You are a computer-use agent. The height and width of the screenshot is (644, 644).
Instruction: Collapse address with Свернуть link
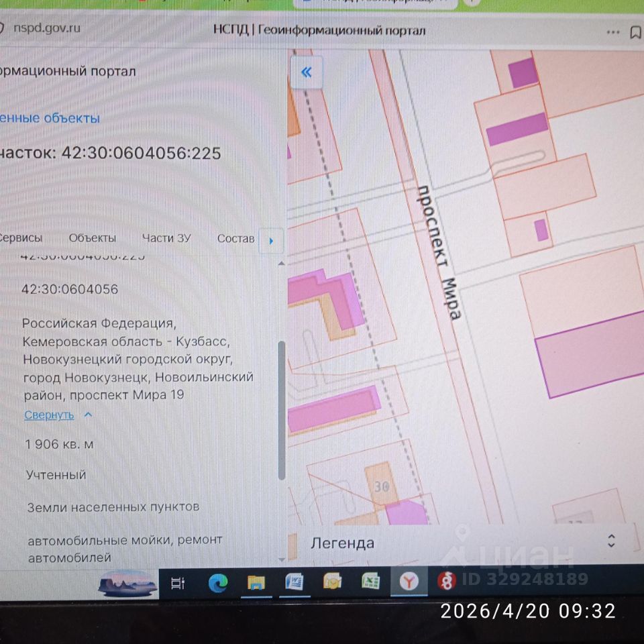point(49,415)
